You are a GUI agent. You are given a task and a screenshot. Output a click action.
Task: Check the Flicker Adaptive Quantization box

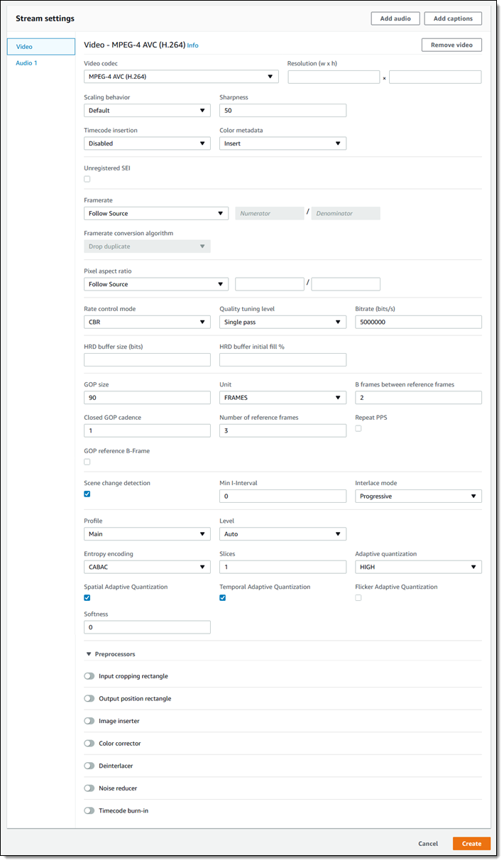tap(358, 597)
